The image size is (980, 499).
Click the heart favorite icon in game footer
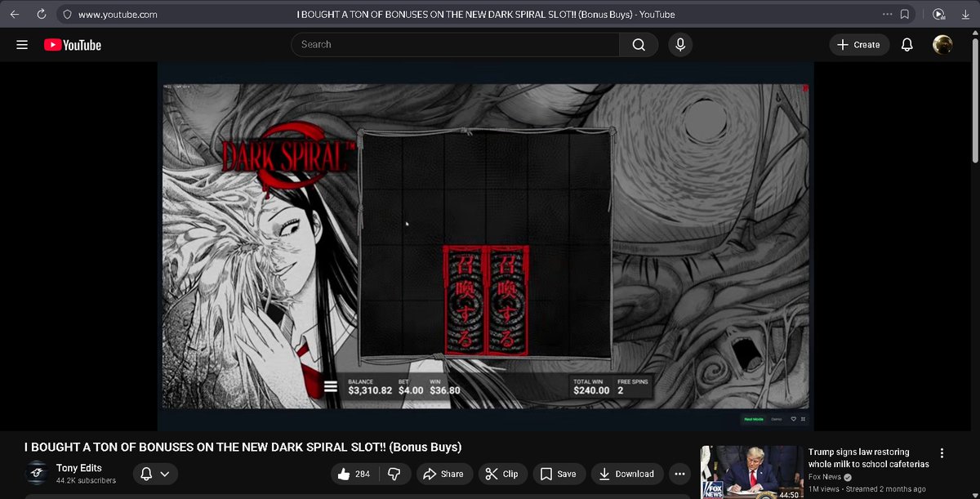click(793, 419)
